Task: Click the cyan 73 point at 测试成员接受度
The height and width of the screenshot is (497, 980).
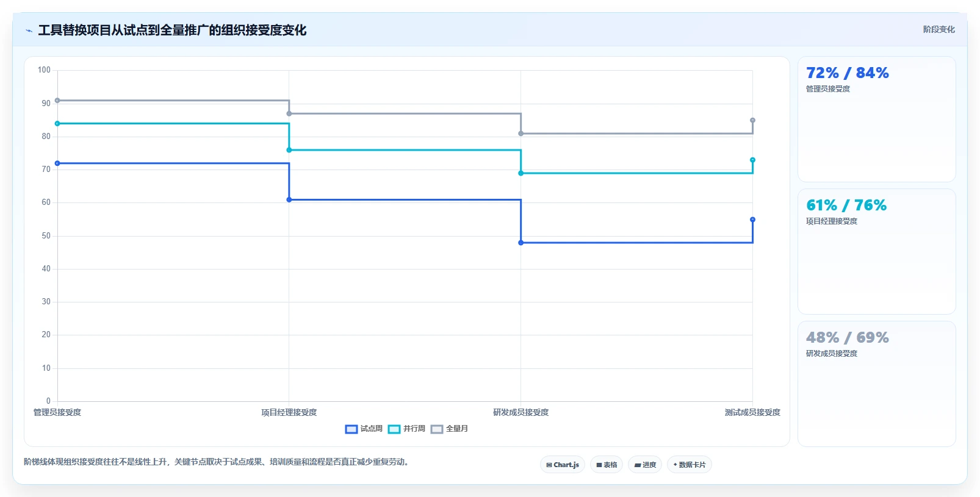Action: click(x=752, y=160)
